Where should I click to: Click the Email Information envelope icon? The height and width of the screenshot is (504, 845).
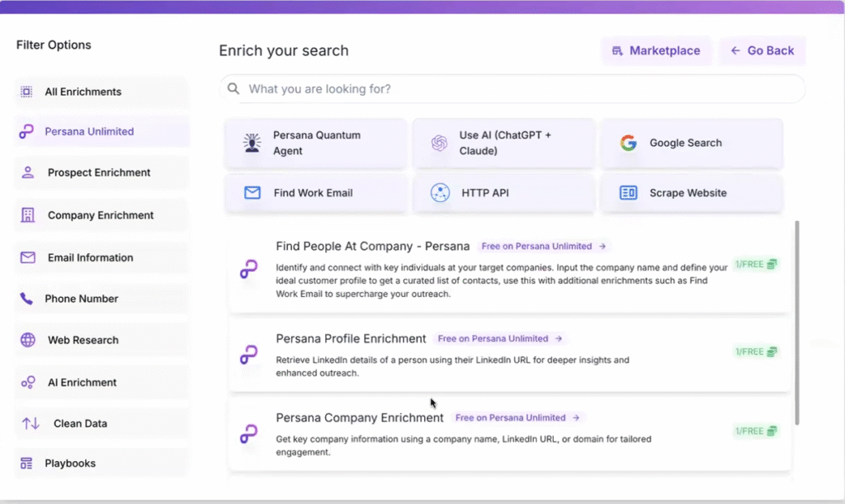(27, 257)
